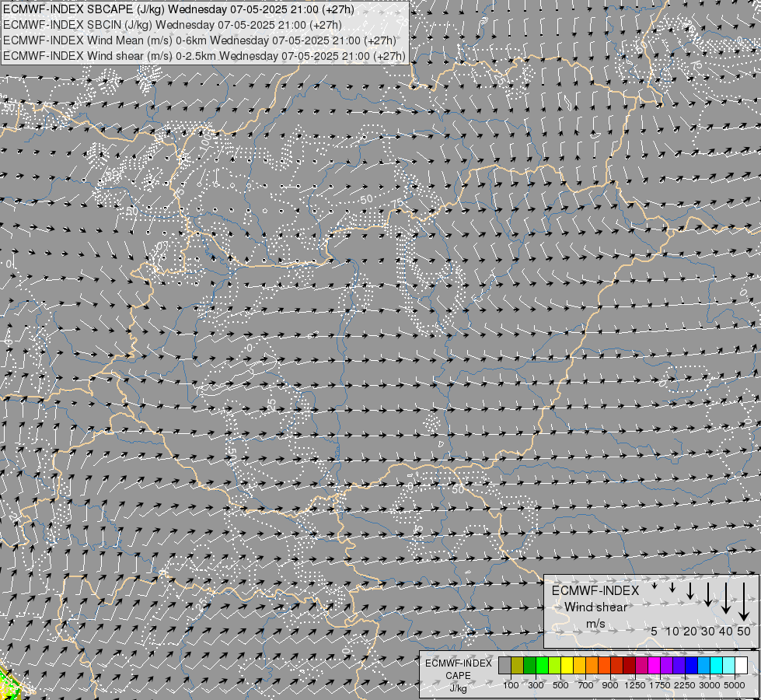Click the 700 tick label on the CAPE scale
761x700 pixels.
click(586, 685)
